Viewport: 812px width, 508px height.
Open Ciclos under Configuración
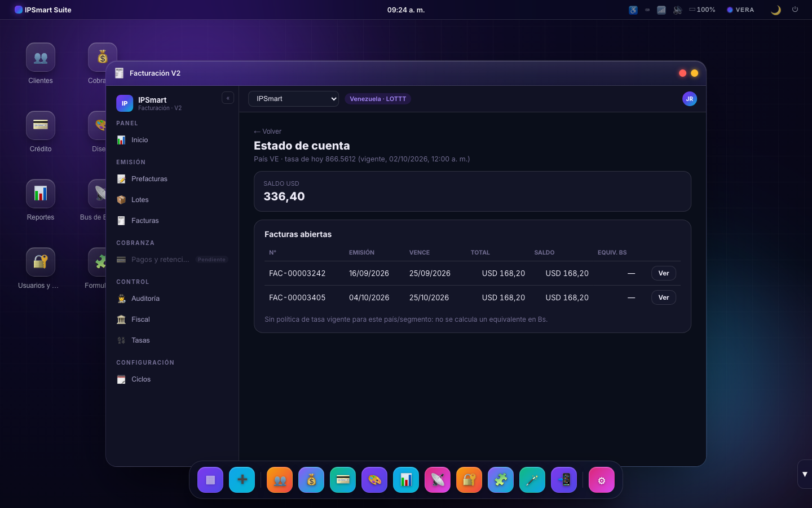click(x=173, y=379)
